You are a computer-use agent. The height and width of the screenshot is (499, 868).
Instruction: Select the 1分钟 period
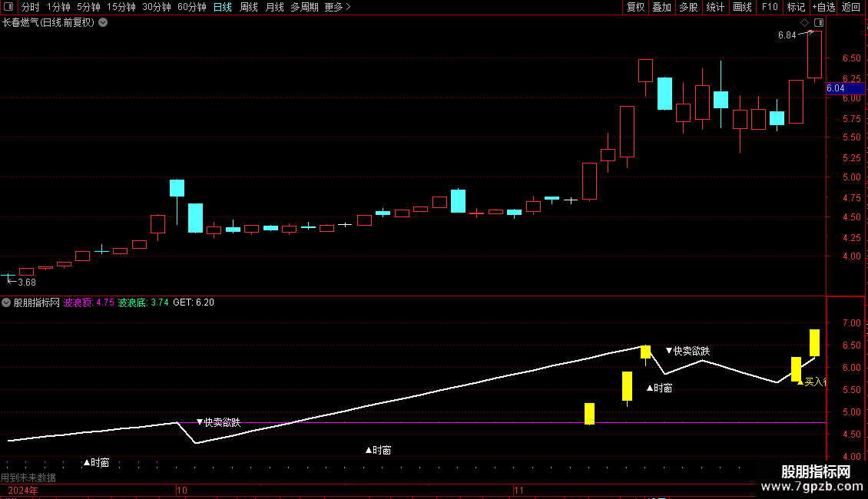58,7
